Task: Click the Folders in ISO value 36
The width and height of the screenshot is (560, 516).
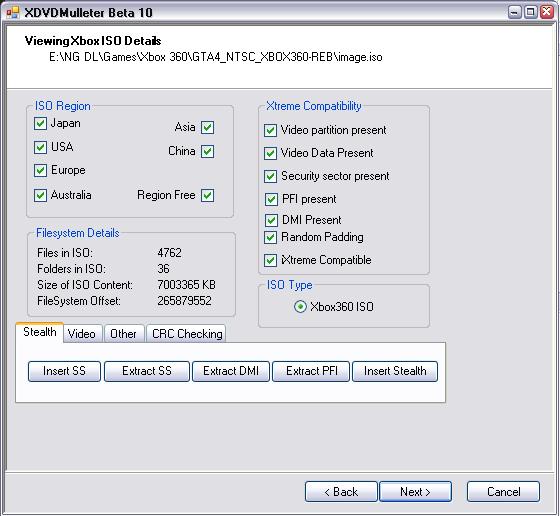Action: pos(164,269)
